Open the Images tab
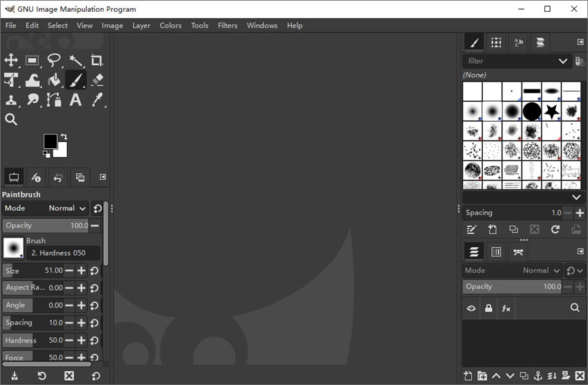588x385 pixels. 80,177
